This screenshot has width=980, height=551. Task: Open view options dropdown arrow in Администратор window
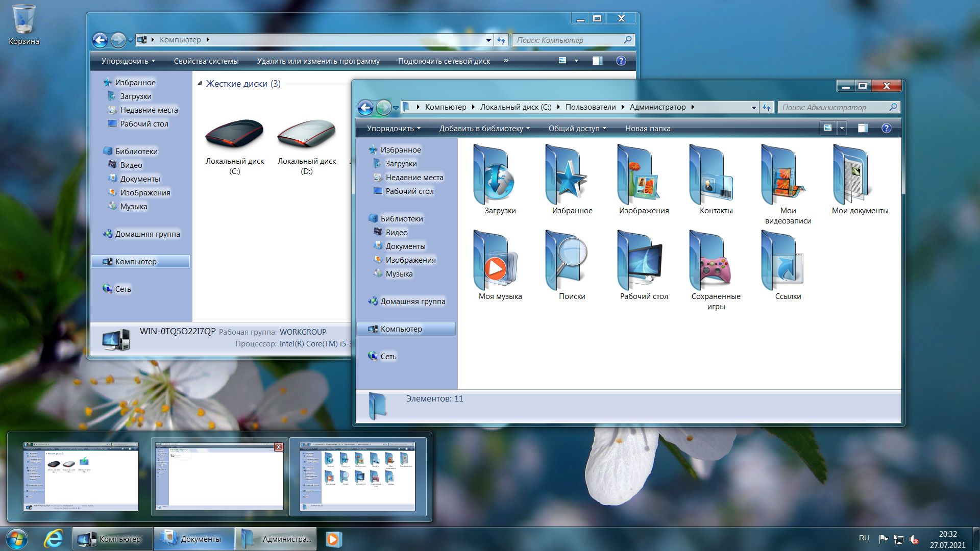(842, 128)
